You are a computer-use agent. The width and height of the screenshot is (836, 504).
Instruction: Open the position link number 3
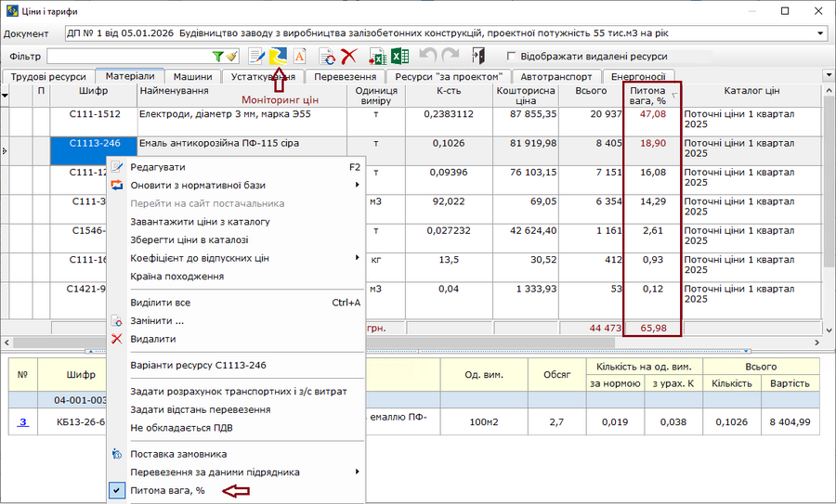coord(23,422)
